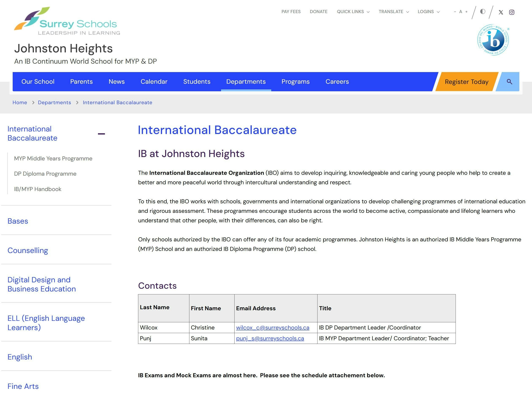Click International Baccalaureate in the breadcrumb

(x=117, y=103)
